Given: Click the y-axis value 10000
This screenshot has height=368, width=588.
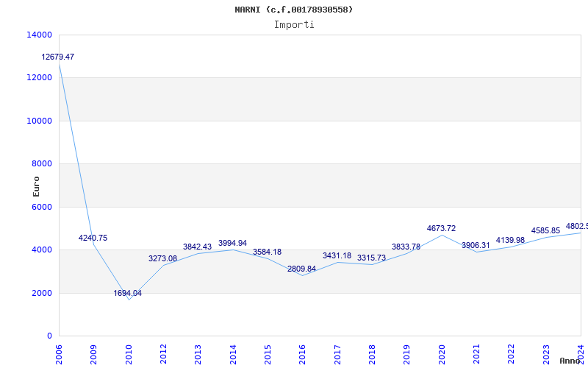Looking at the screenshot, I should coord(40,121).
